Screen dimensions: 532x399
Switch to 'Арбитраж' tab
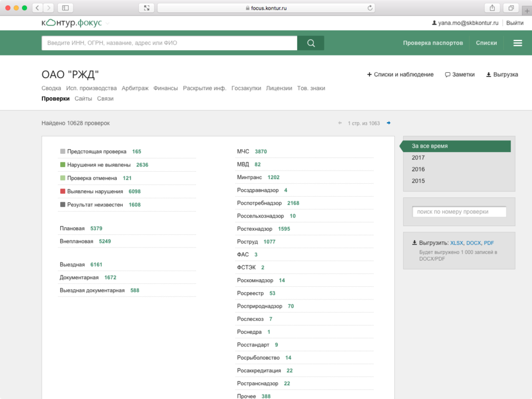[x=135, y=88]
